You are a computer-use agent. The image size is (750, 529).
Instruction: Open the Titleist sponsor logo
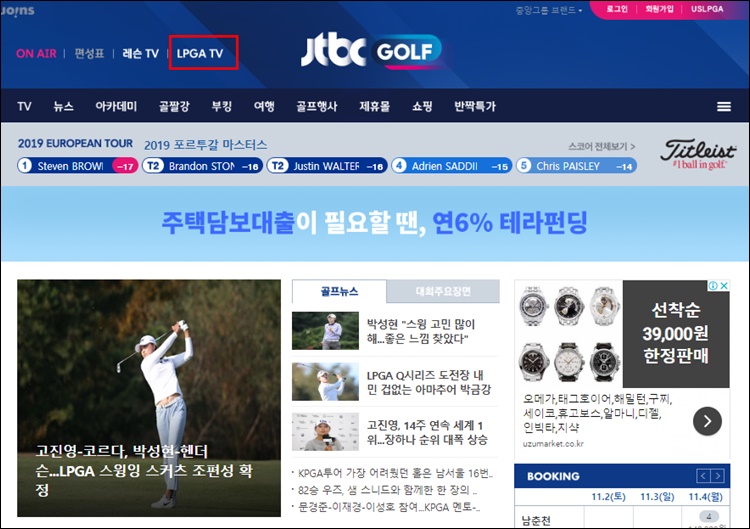coord(698,154)
